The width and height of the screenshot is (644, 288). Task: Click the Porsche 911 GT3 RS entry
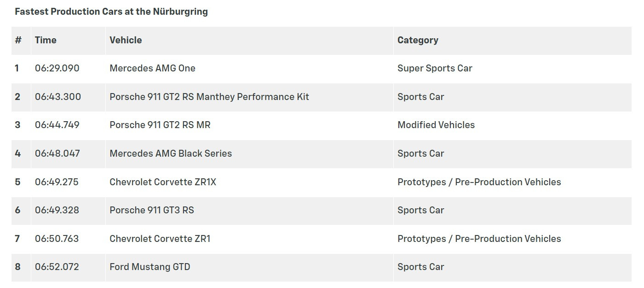point(152,210)
